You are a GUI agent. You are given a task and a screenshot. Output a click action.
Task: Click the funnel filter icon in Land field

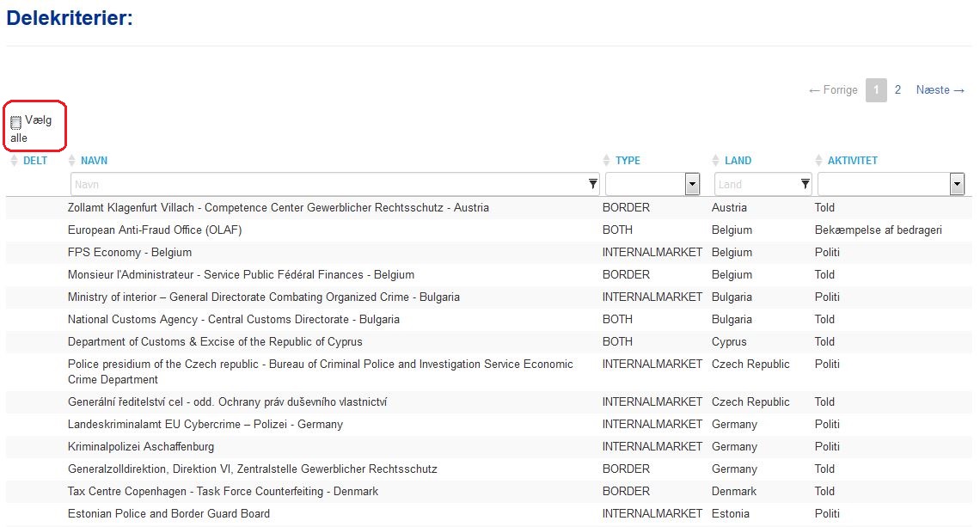click(805, 184)
